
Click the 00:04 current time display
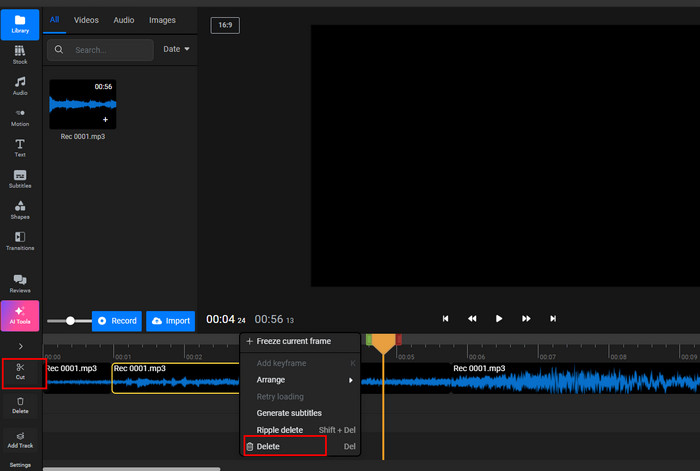pos(225,320)
